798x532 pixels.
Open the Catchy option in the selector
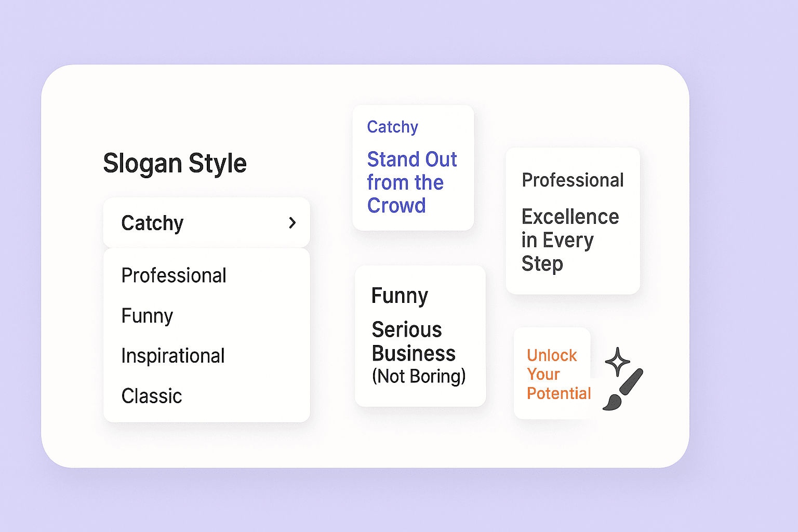(153, 222)
